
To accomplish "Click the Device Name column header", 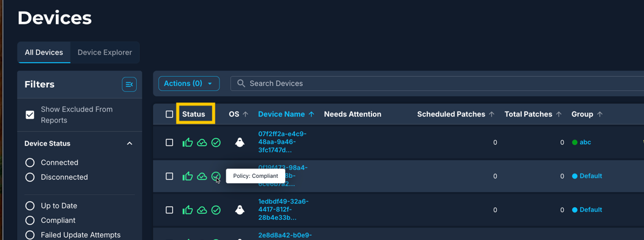I will coord(282,115).
